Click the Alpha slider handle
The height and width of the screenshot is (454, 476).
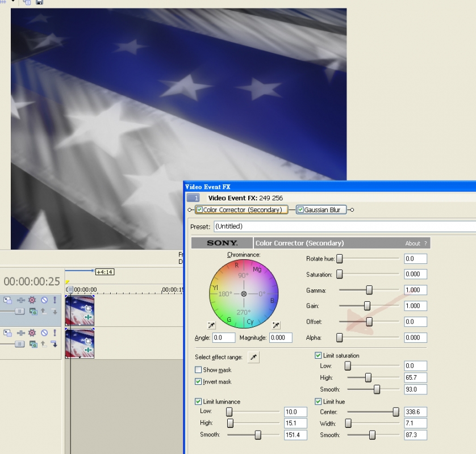point(340,338)
